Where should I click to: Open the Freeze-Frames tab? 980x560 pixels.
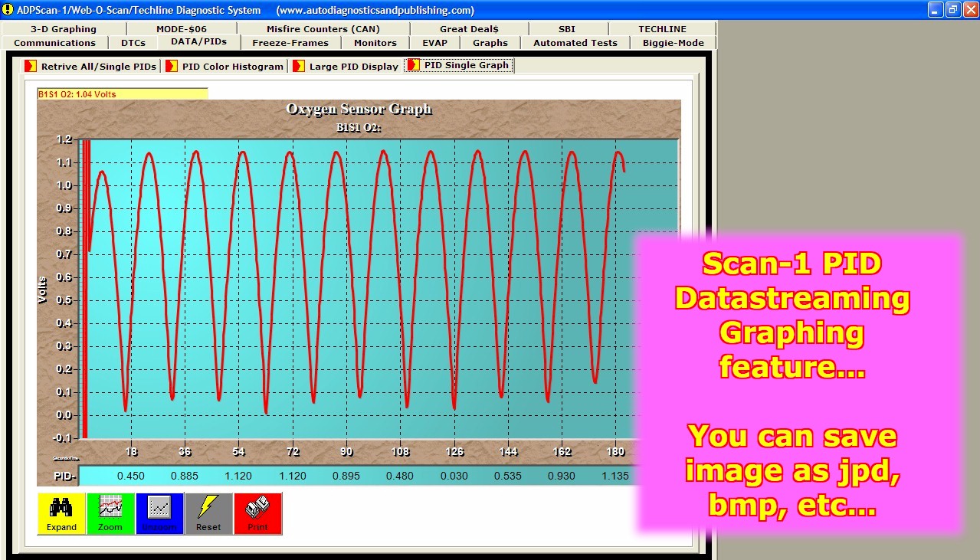point(290,43)
